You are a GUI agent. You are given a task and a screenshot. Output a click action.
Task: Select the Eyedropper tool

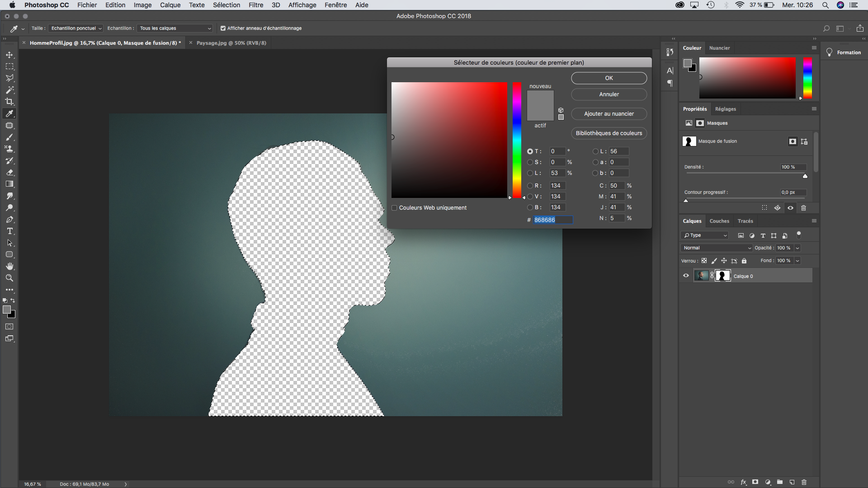(x=9, y=114)
